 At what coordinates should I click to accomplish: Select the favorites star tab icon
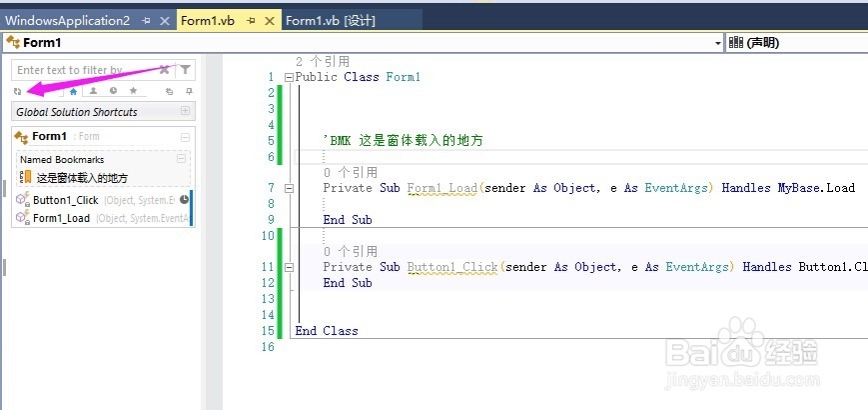coord(133,91)
